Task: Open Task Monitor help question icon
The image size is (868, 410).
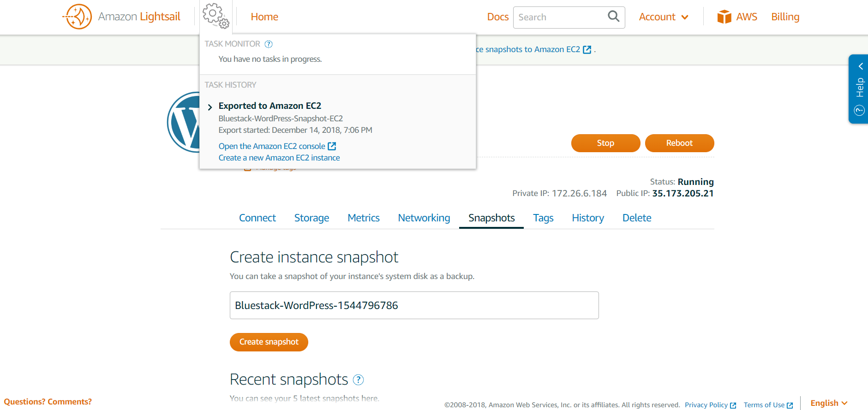Action: [269, 44]
